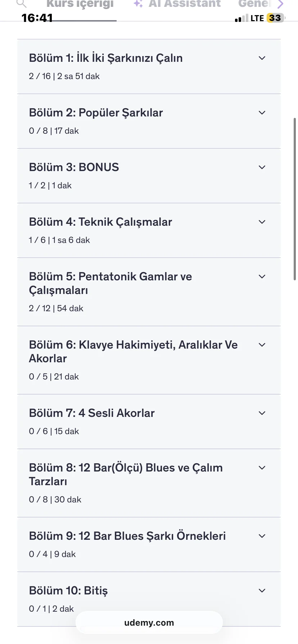
Task: Open the AI Assistant sparkle icon
Action: [x=138, y=4]
